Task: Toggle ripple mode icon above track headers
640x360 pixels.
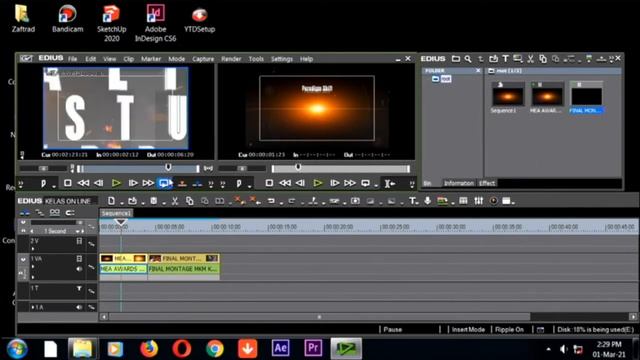Action: point(40,213)
